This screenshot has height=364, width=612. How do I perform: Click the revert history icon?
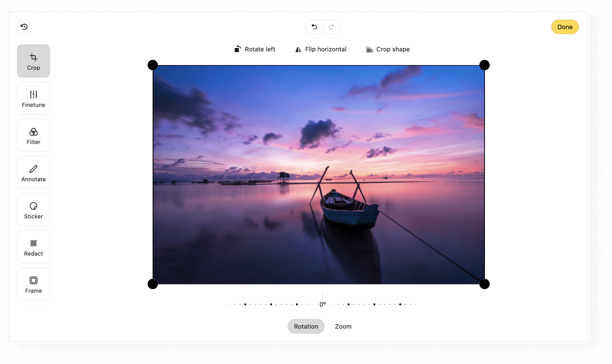(x=24, y=26)
